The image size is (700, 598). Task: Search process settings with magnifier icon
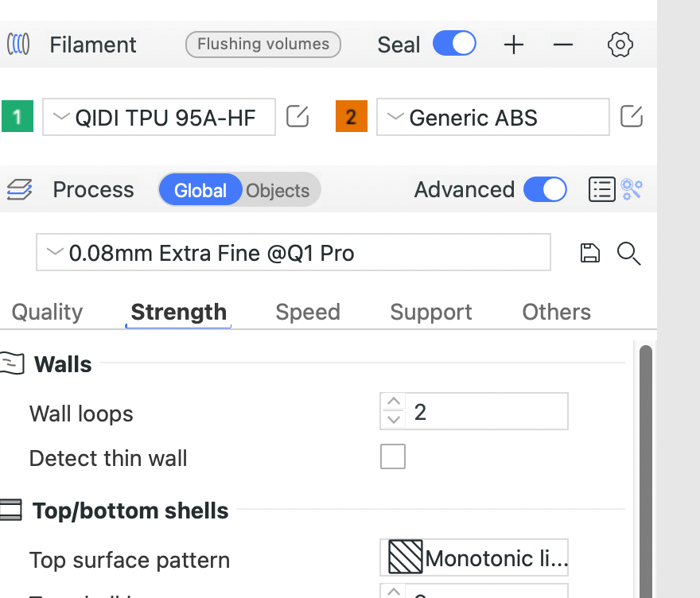[628, 254]
